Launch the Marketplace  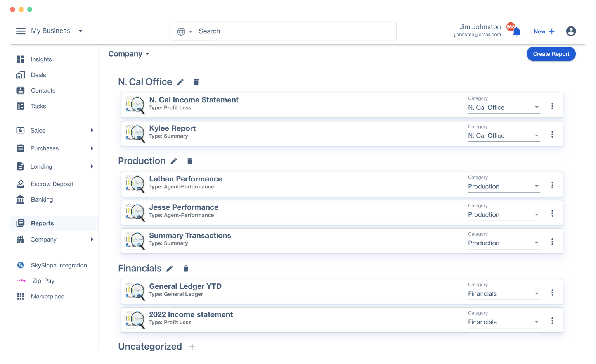click(47, 297)
